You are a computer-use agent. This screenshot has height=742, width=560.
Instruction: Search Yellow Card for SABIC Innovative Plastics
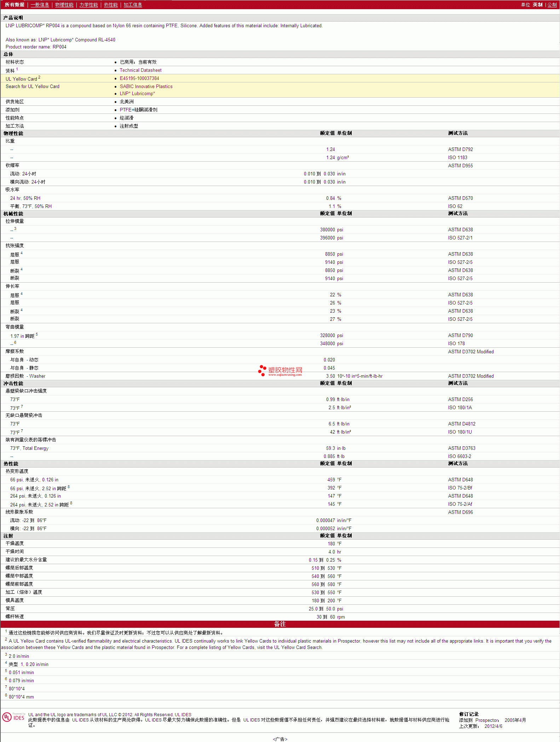tap(146, 87)
